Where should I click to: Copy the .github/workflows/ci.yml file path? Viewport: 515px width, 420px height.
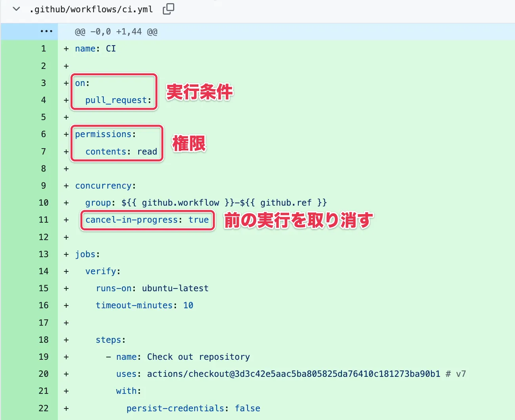point(168,9)
